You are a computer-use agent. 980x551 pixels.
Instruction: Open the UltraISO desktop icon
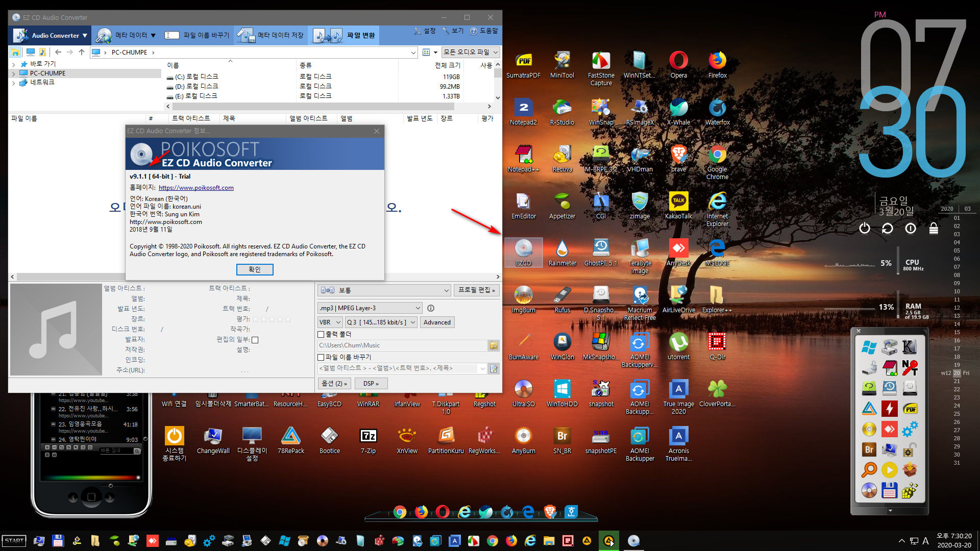coord(523,394)
